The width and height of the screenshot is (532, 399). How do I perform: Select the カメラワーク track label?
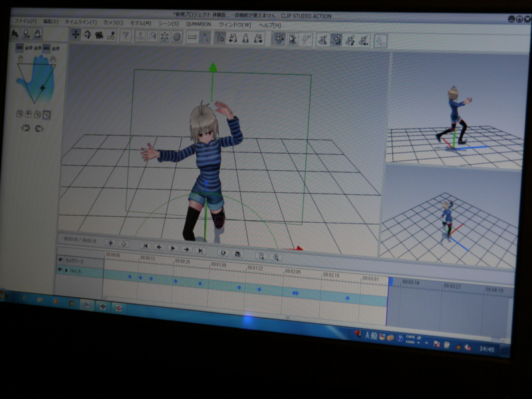point(74,261)
